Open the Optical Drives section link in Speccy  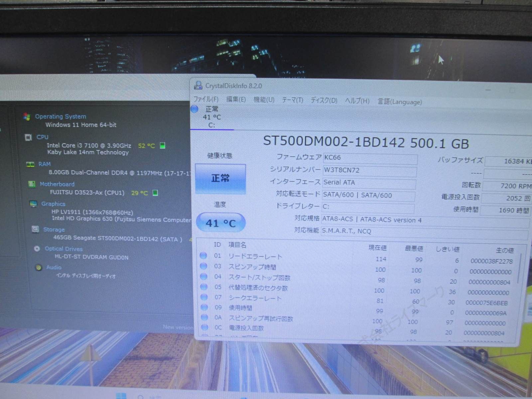click(x=64, y=249)
